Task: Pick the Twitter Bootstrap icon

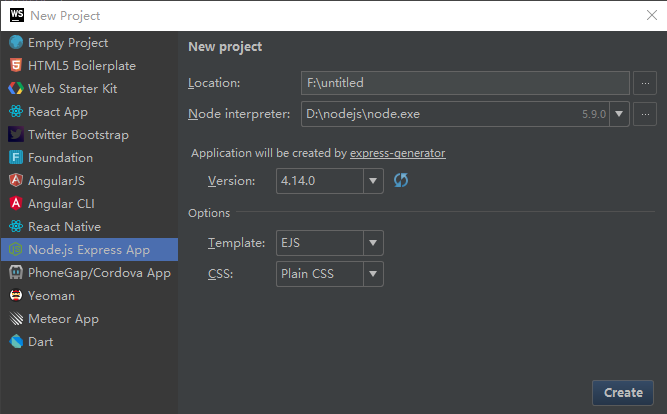Action: point(16,135)
